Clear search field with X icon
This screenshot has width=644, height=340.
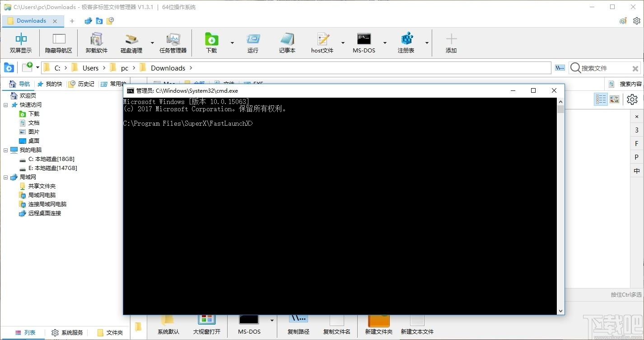point(635,68)
